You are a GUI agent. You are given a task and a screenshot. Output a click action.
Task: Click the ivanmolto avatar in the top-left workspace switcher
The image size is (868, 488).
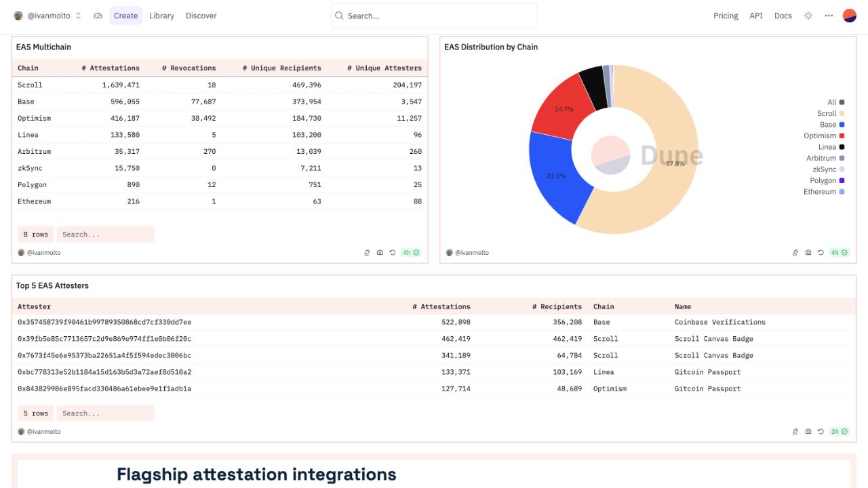18,16
